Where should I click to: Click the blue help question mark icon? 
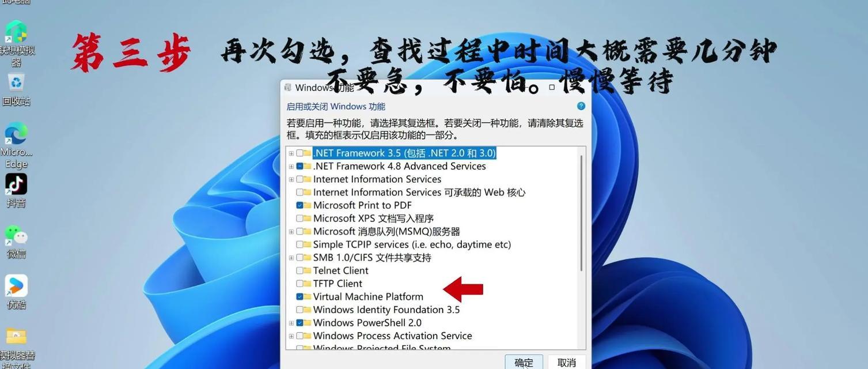(x=581, y=106)
